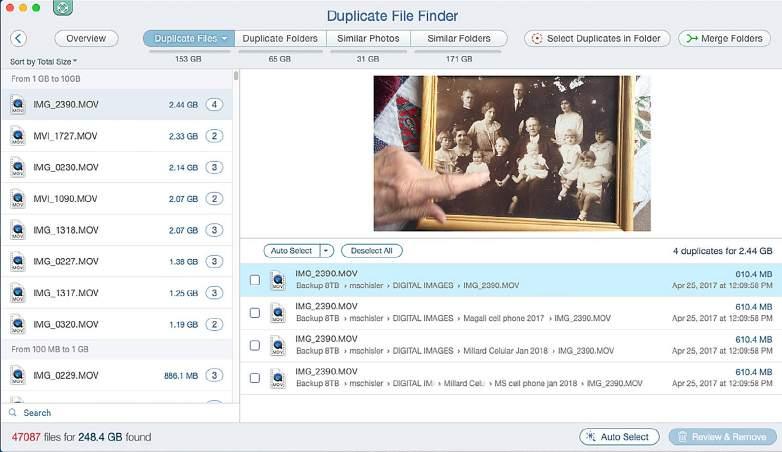Select IMG_1317.MOV in the file list
Viewport: 782px width, 452px height.
pos(117,293)
